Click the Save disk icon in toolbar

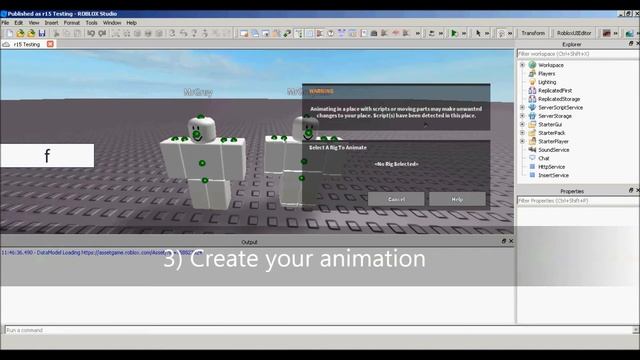42,33
